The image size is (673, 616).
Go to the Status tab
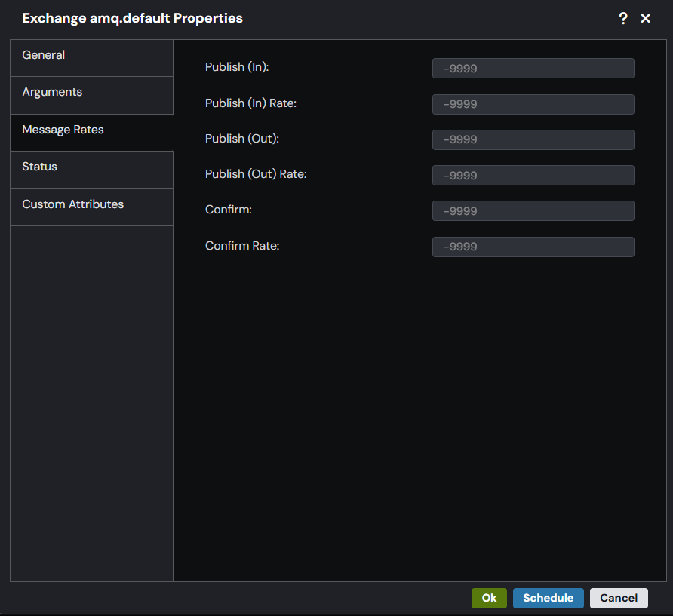[x=91, y=170]
